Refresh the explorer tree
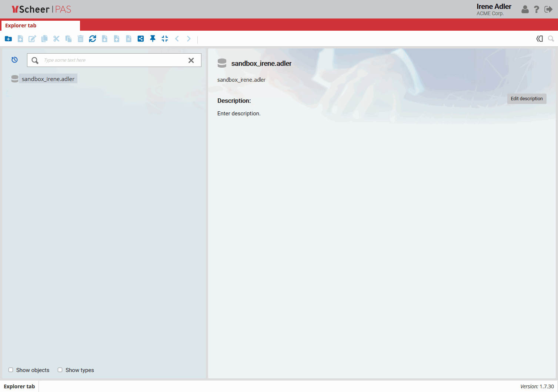 pyautogui.click(x=93, y=39)
